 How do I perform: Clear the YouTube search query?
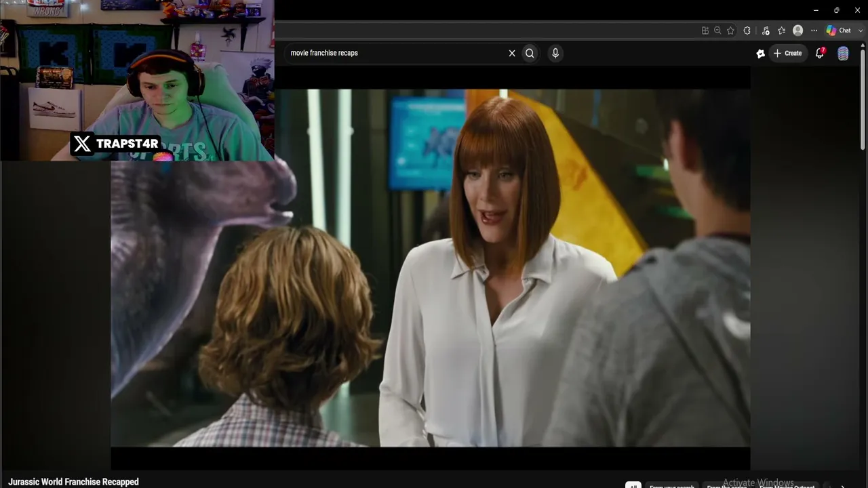[512, 53]
